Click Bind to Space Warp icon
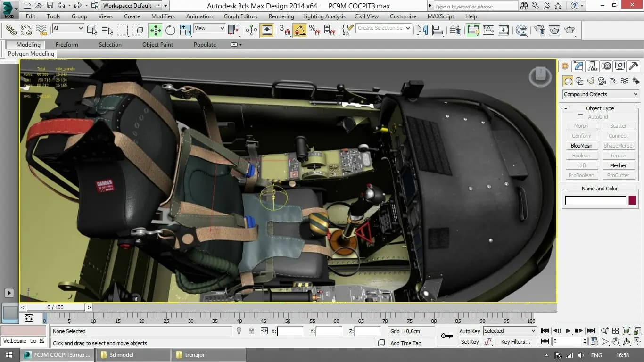The height and width of the screenshot is (362, 644). [x=41, y=30]
